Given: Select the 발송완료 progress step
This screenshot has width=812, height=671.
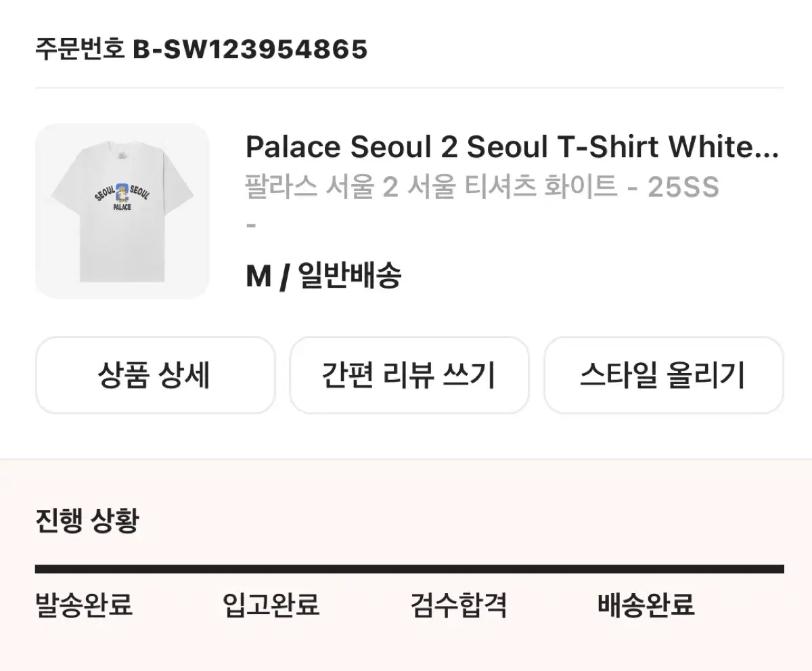Looking at the screenshot, I should tap(84, 604).
